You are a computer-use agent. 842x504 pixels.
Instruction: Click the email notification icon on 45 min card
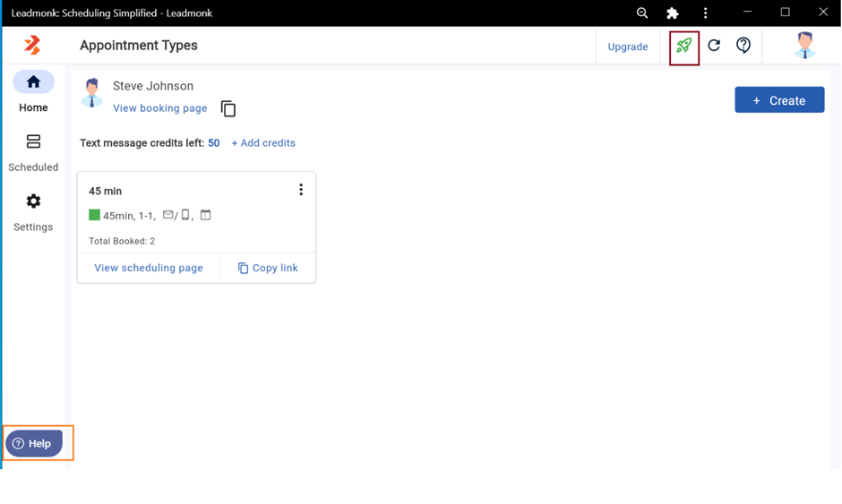point(168,215)
